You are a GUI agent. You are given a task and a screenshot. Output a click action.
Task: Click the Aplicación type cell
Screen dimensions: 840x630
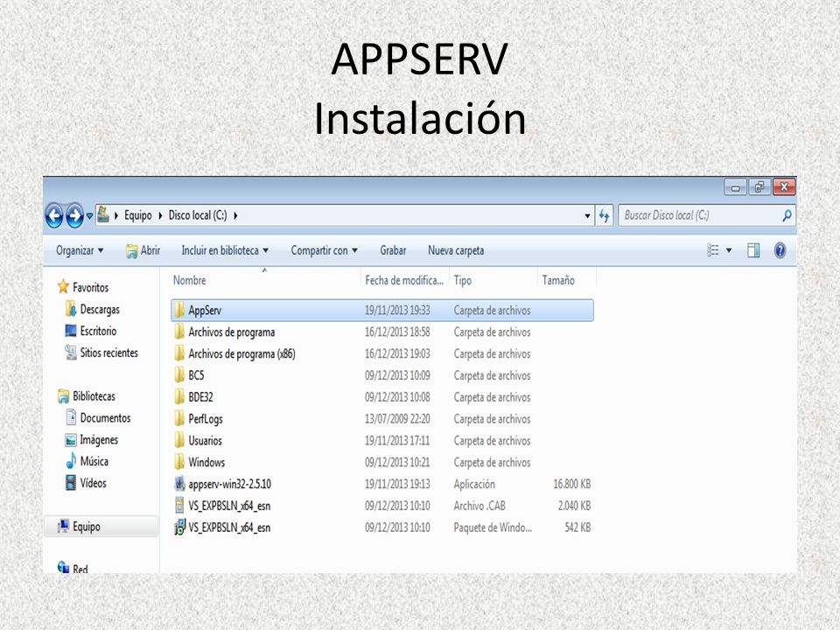click(474, 484)
